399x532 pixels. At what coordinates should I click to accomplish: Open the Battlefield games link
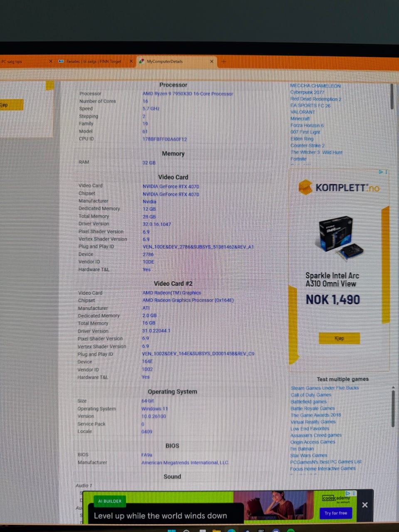[x=308, y=401]
